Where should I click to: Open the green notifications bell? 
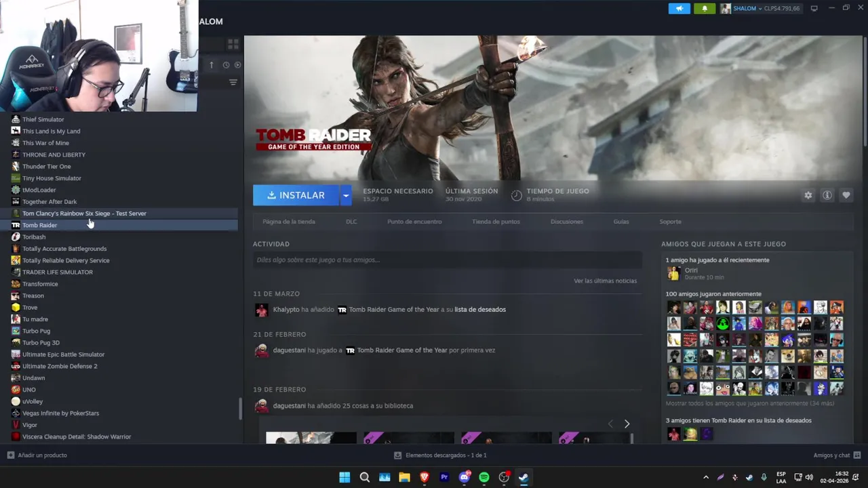point(705,8)
